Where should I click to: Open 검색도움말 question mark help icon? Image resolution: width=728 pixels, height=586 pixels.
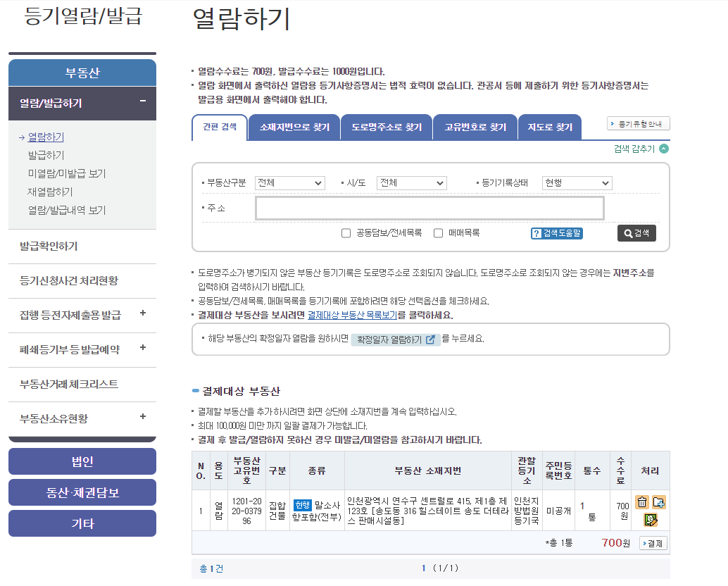coord(536,233)
